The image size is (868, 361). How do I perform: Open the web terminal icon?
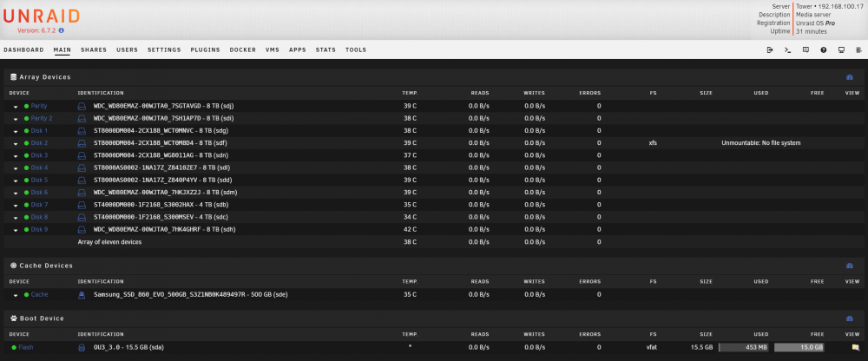pyautogui.click(x=787, y=49)
